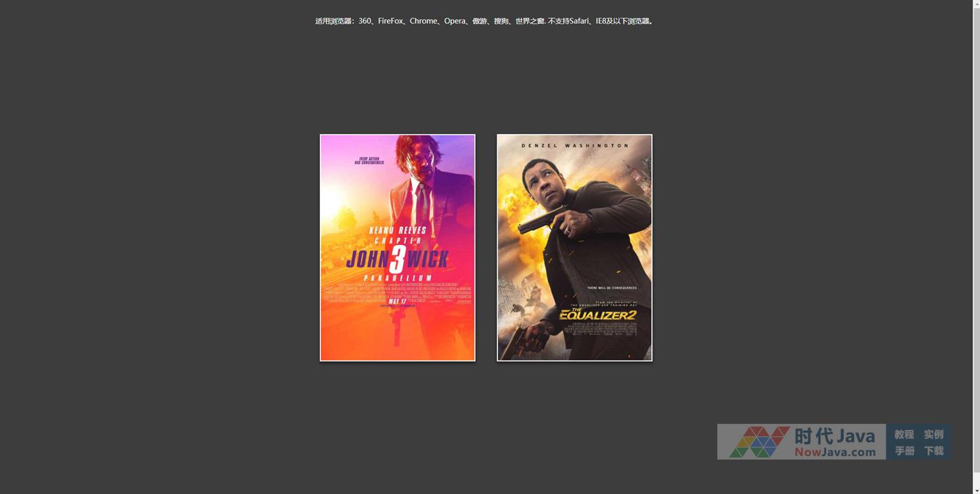
Task: Click the pistol in Denzel's raised hand
Action: [539, 226]
